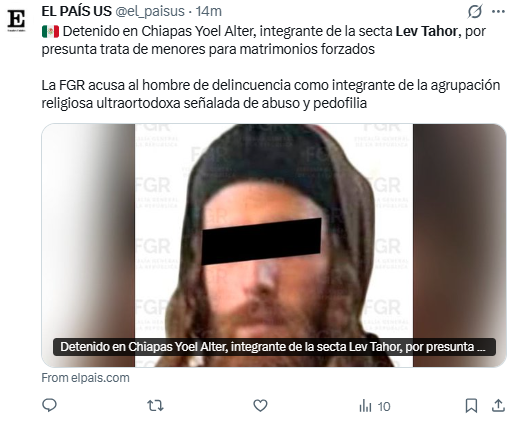Viewport: 516px width, 421px height.
Task: Like the tweet using the heart icon
Action: point(260,406)
